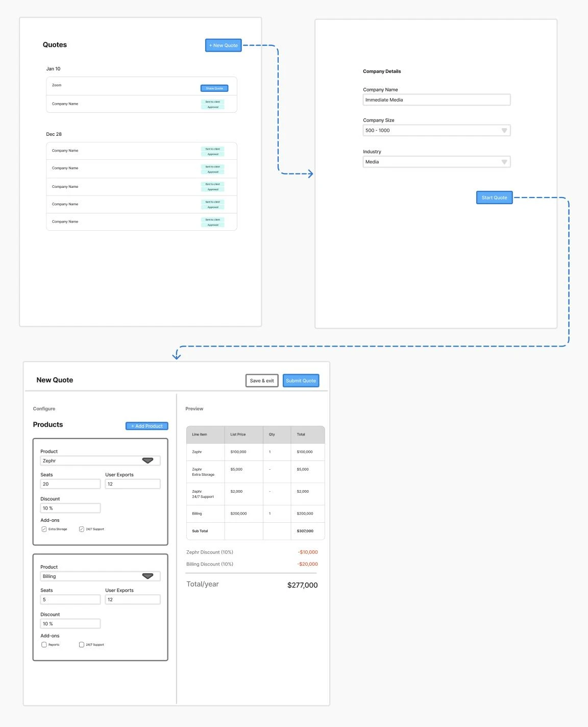
Task: Click User Exports field in the Billing card
Action: click(x=133, y=600)
